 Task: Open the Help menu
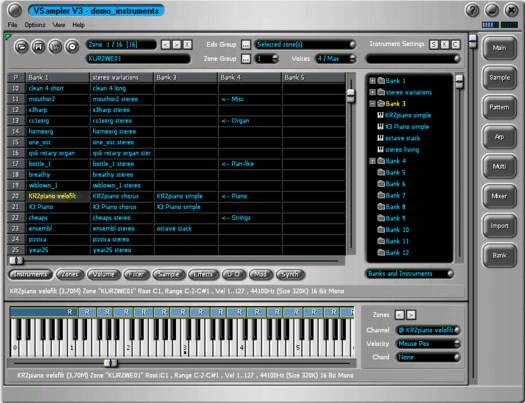[x=79, y=25]
